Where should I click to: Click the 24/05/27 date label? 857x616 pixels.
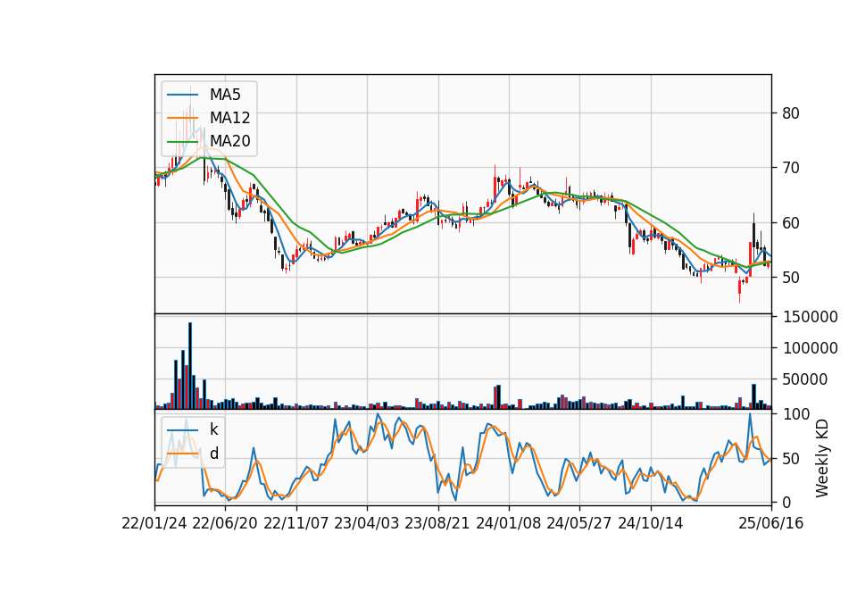pyautogui.click(x=579, y=523)
